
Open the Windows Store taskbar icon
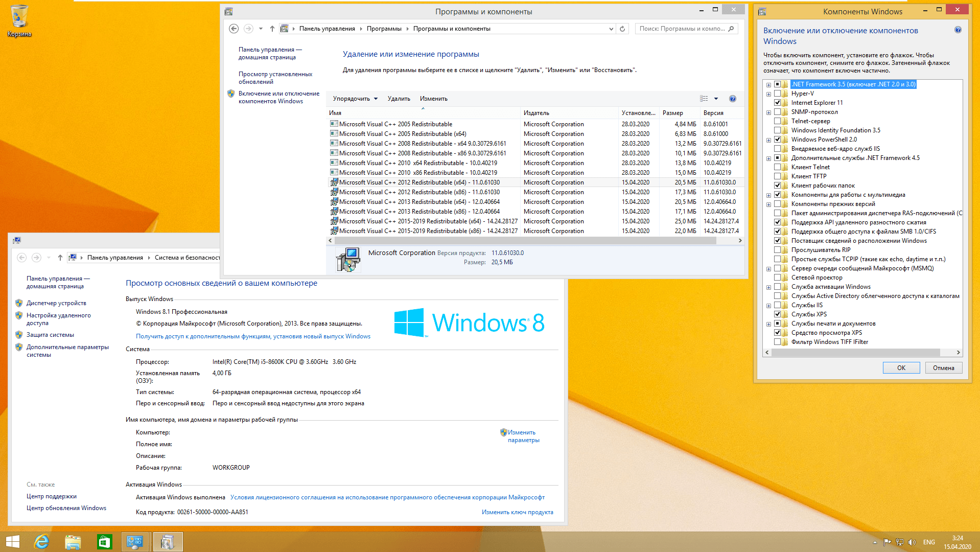tap(104, 542)
